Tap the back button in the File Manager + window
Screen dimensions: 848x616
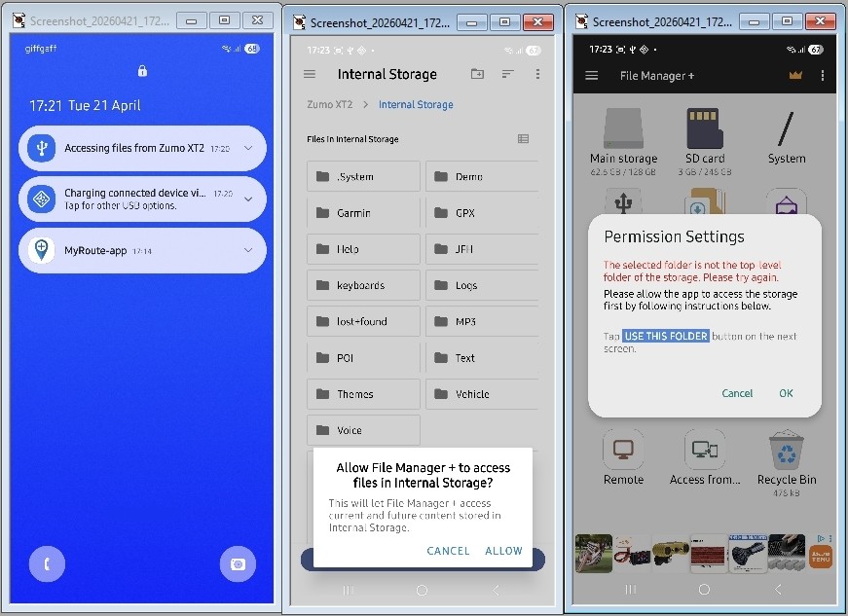click(778, 590)
